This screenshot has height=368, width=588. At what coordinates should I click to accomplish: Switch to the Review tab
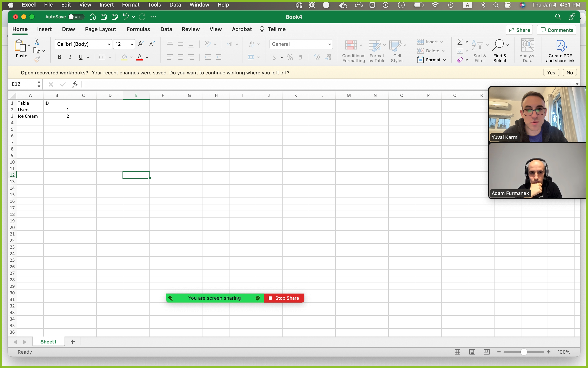pyautogui.click(x=190, y=29)
